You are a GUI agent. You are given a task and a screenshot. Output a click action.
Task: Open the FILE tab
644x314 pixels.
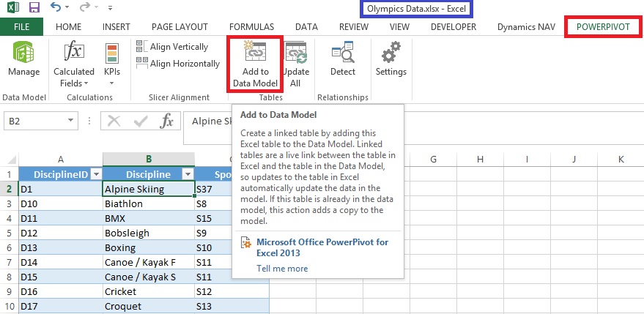point(21,27)
